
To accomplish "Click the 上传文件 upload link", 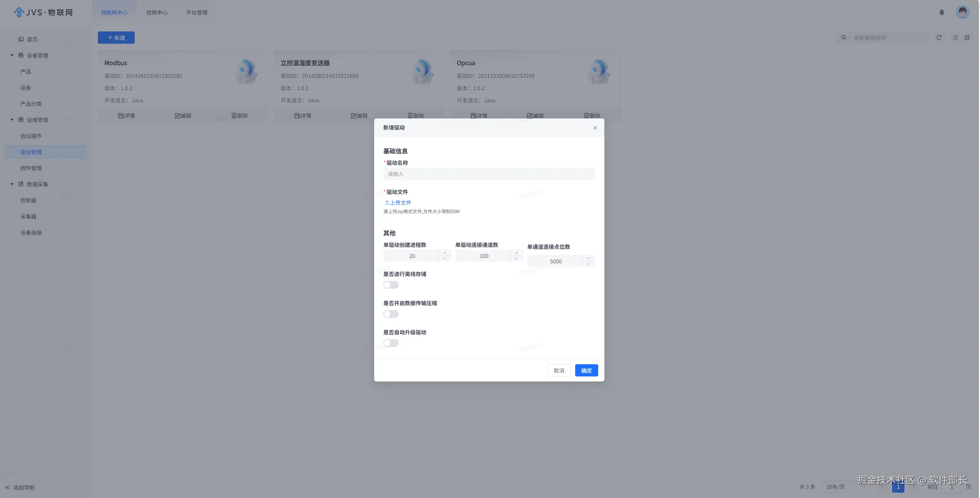I will pyautogui.click(x=398, y=202).
